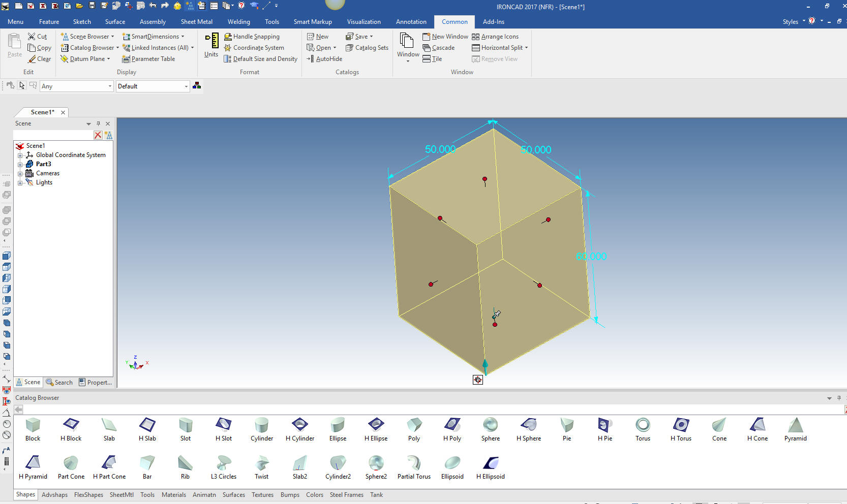
Task: Switch to the Sheet Metal ribbon tab
Action: tap(196, 22)
